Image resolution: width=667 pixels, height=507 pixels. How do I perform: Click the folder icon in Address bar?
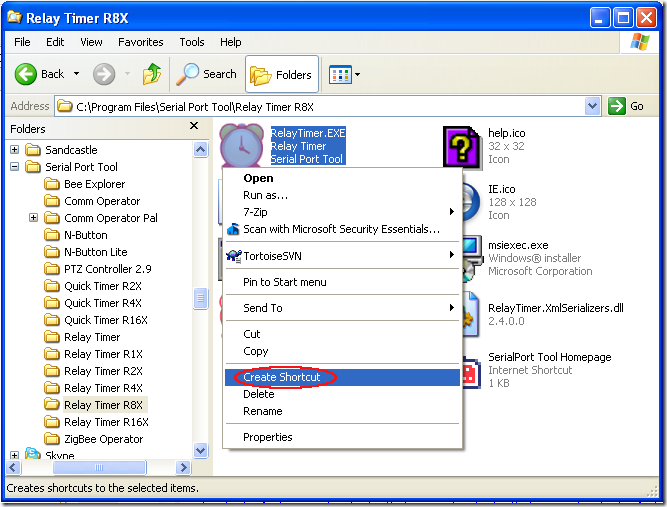[x=64, y=106]
